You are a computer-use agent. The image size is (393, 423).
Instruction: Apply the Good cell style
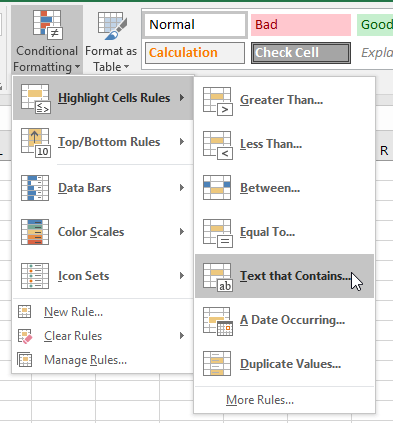click(375, 25)
